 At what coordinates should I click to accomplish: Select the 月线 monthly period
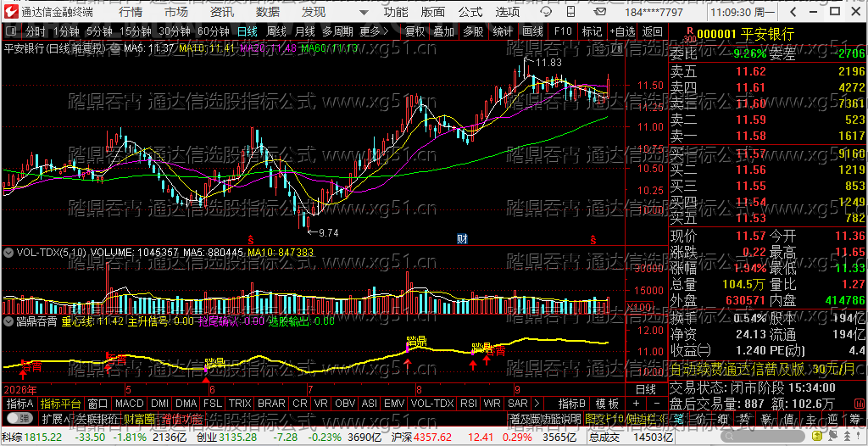tap(305, 31)
